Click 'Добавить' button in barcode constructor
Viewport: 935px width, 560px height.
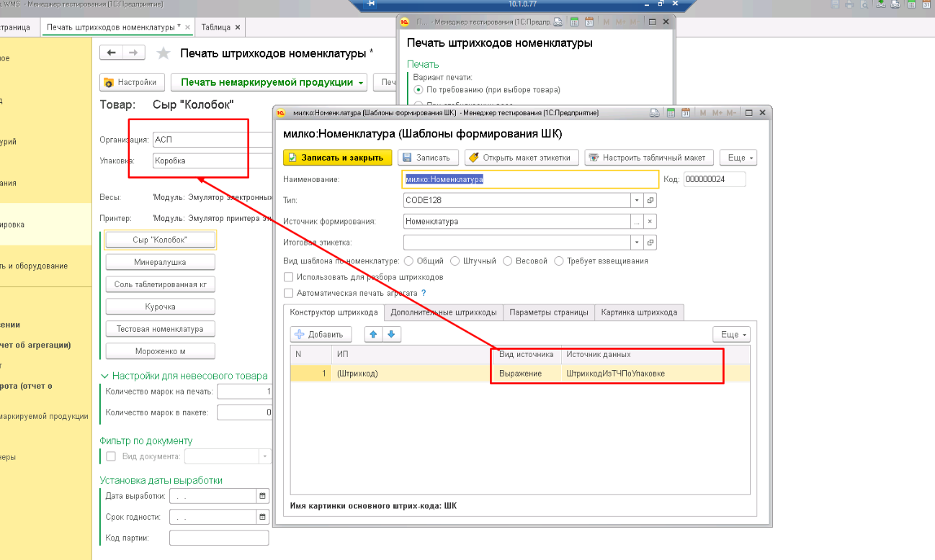(x=321, y=334)
